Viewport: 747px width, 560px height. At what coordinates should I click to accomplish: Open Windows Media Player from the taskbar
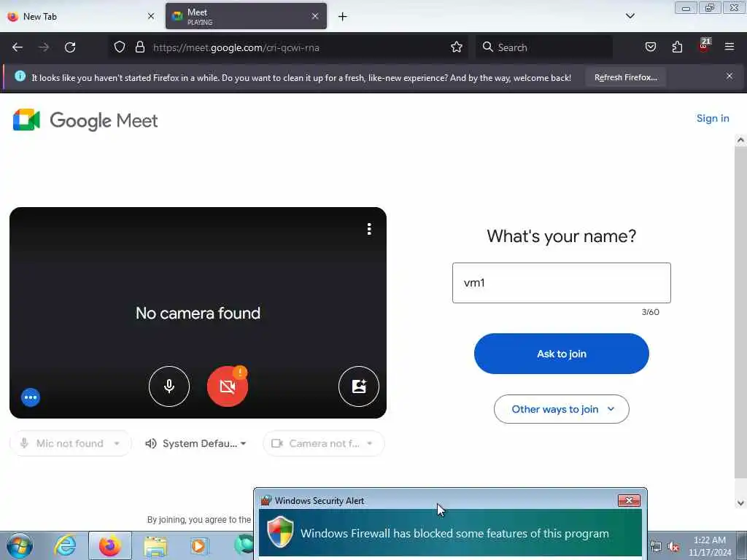point(198,545)
